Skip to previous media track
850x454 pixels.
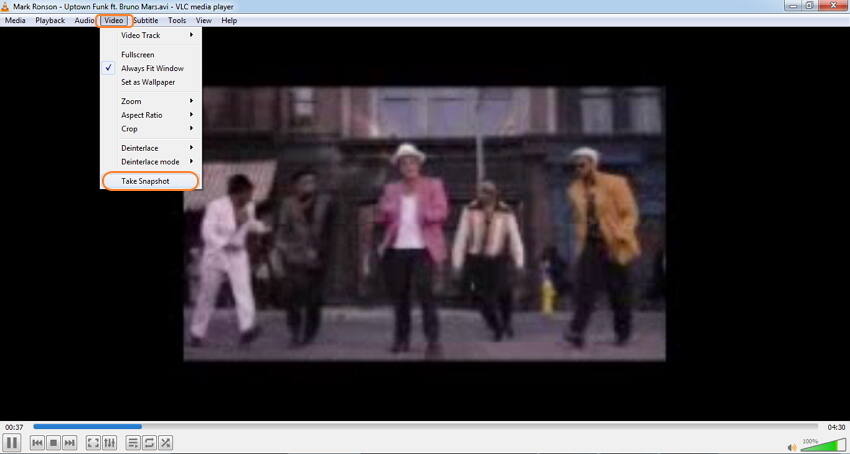(37, 443)
